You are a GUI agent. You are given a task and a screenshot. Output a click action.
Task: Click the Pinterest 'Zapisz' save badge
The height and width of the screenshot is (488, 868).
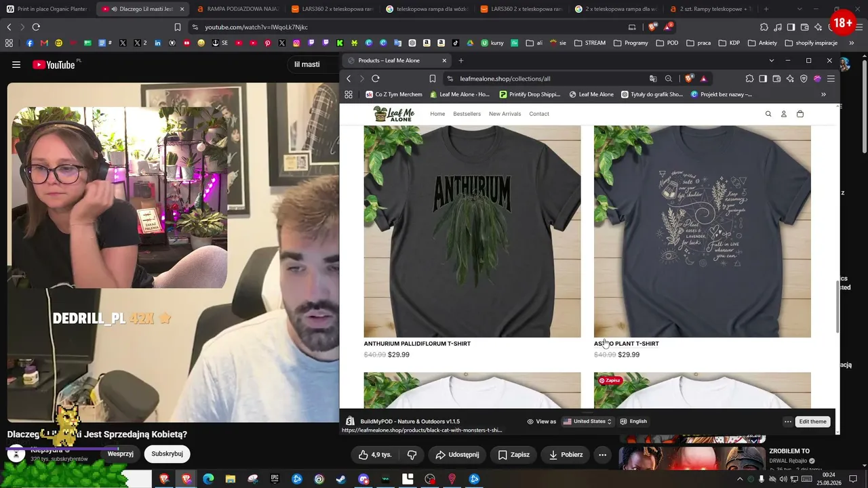point(610,380)
